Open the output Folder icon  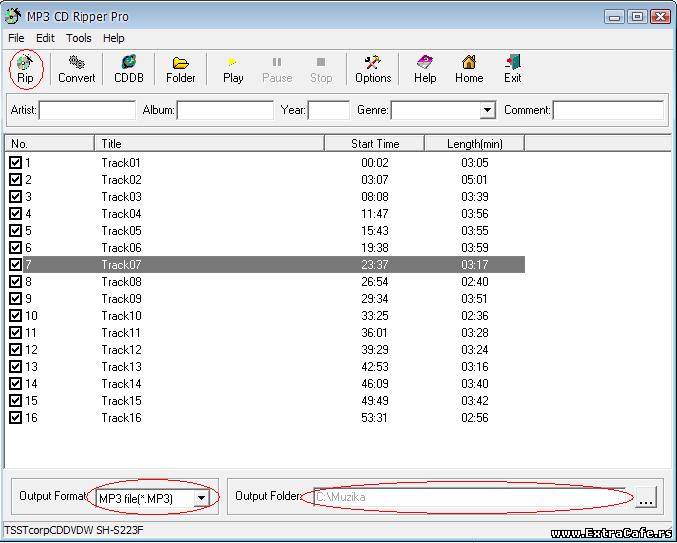click(x=180, y=69)
